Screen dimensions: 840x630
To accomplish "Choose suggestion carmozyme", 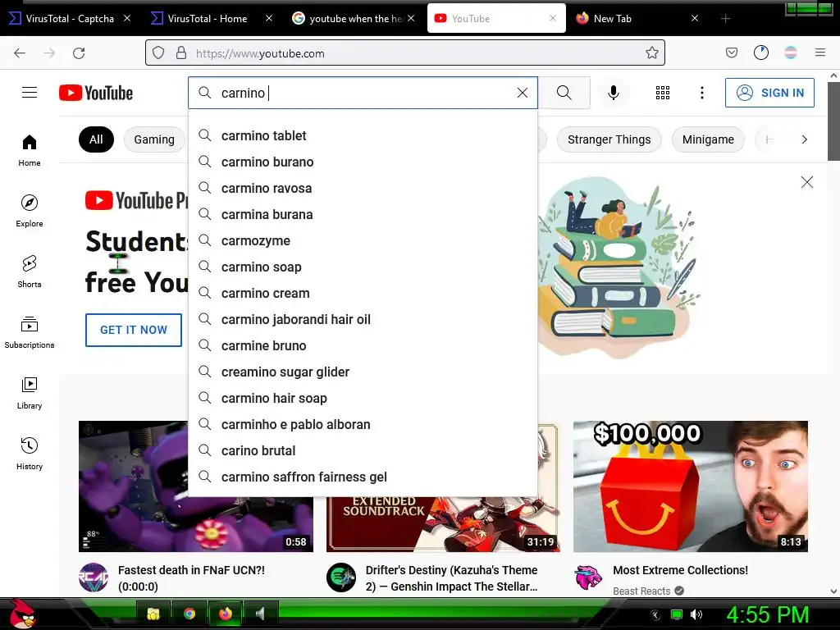I will coord(363,240).
